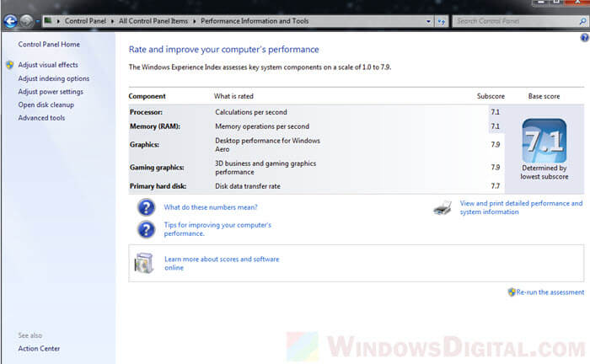Screen dimensions: 590x364
Task: Click the Gaming graphics: row label
Action: (x=157, y=168)
